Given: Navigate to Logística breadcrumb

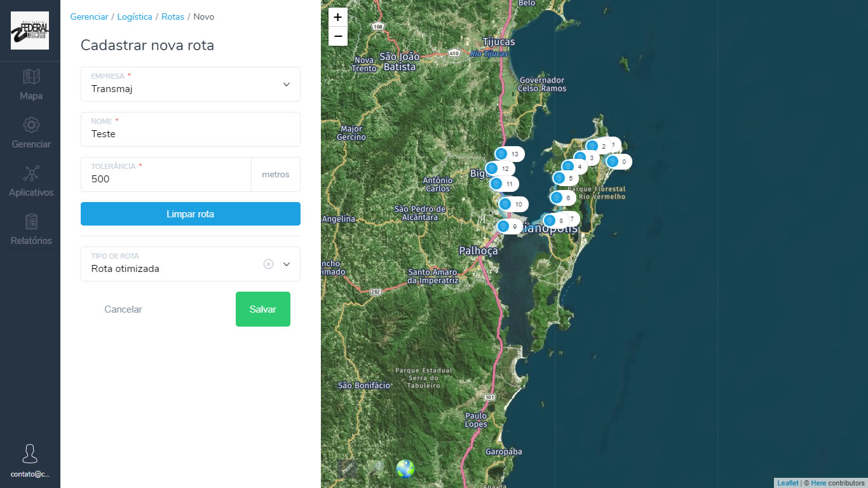Looking at the screenshot, I should (135, 17).
